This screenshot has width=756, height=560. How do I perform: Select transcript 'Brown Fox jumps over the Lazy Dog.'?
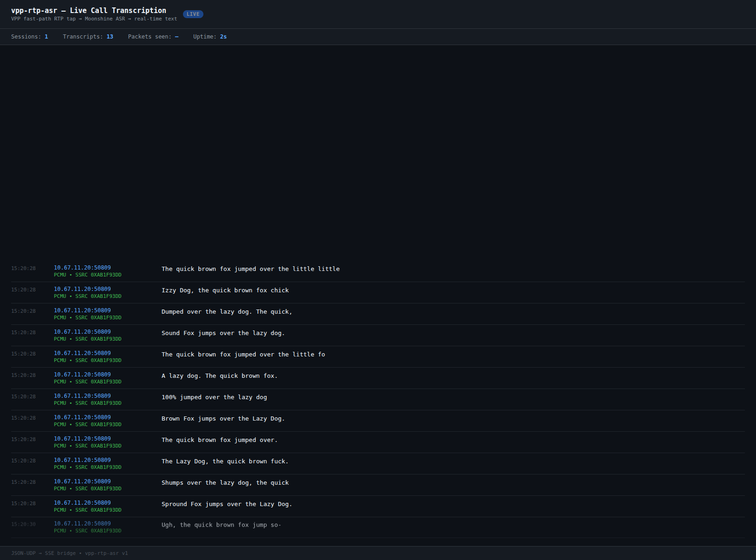223,419
